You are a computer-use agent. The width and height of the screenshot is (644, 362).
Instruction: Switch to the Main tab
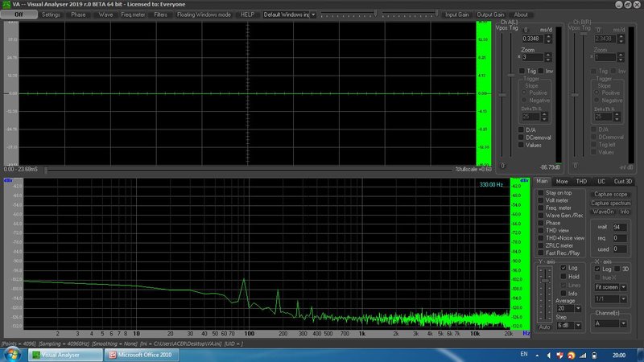pyautogui.click(x=542, y=181)
